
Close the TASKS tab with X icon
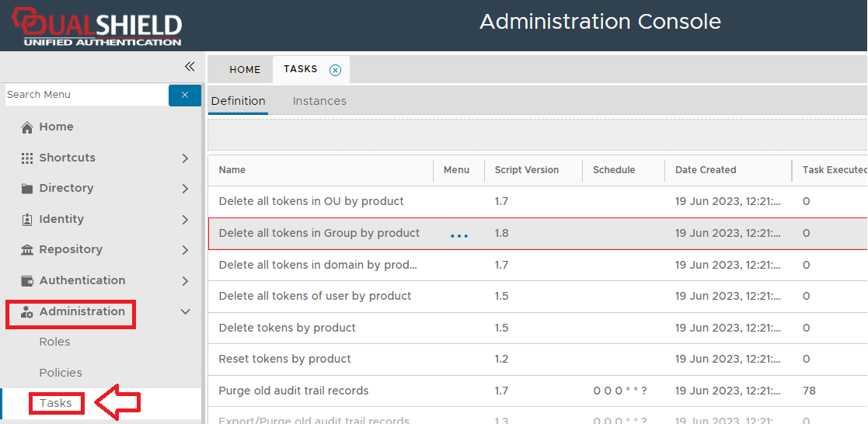(335, 70)
